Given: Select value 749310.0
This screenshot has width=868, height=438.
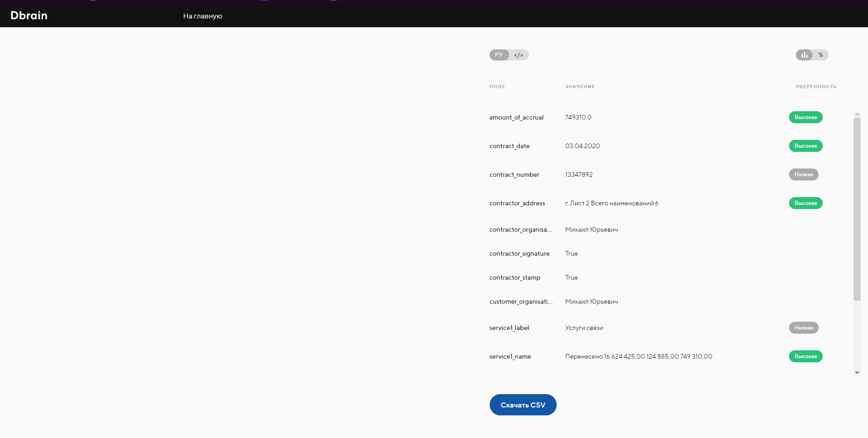Looking at the screenshot, I should 578,118.
